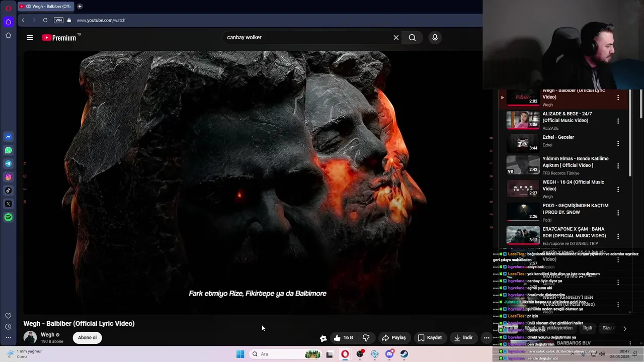The width and height of the screenshot is (644, 362).
Task: Open Opera sidebar bookmarks star
Action: [x=8, y=35]
